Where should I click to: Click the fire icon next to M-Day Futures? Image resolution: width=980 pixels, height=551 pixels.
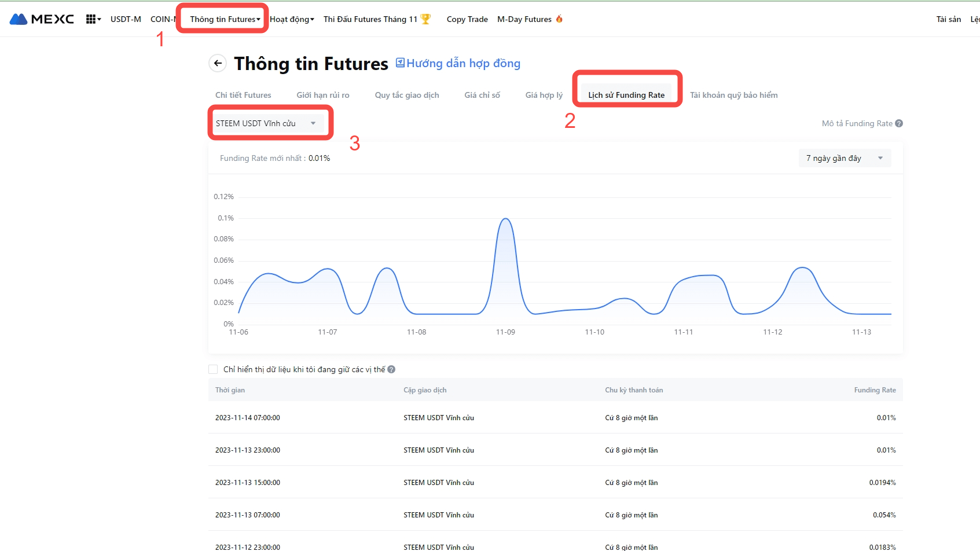tap(559, 19)
